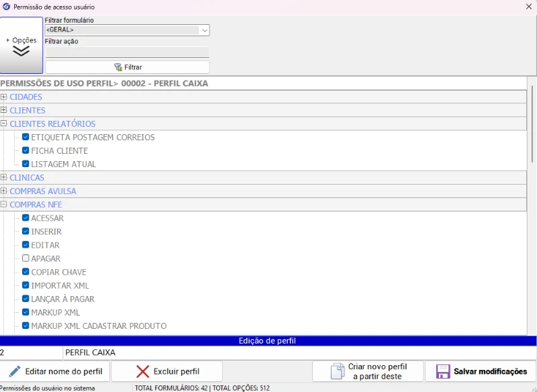
Task: Collapse the COMPRAS NFE node
Action: (x=4, y=204)
